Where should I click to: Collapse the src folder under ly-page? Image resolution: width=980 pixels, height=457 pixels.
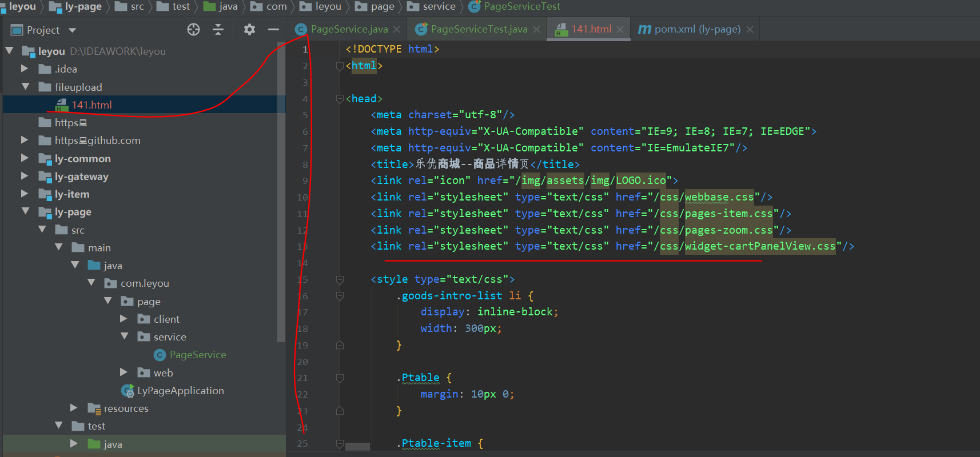pyautogui.click(x=42, y=230)
